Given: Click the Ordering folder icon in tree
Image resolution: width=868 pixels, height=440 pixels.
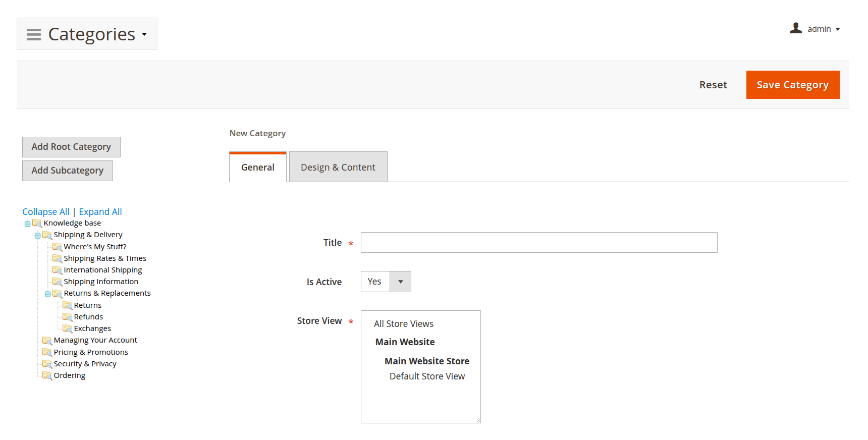Looking at the screenshot, I should coord(47,375).
